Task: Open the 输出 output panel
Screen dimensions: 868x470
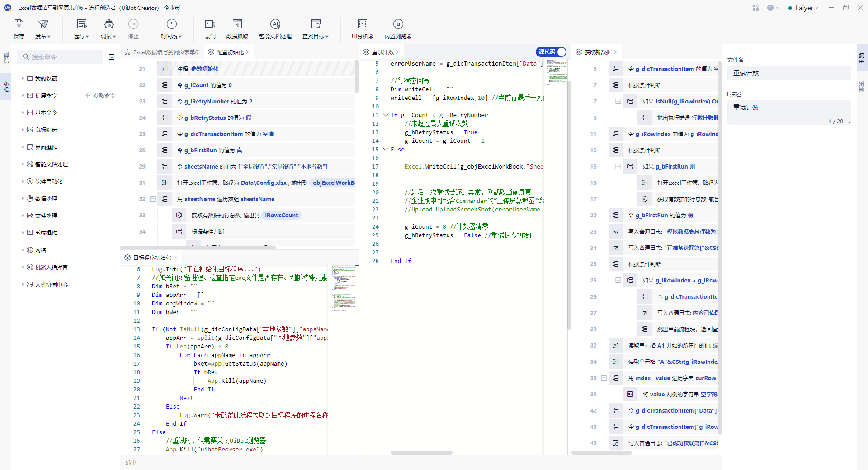Action: [131, 462]
